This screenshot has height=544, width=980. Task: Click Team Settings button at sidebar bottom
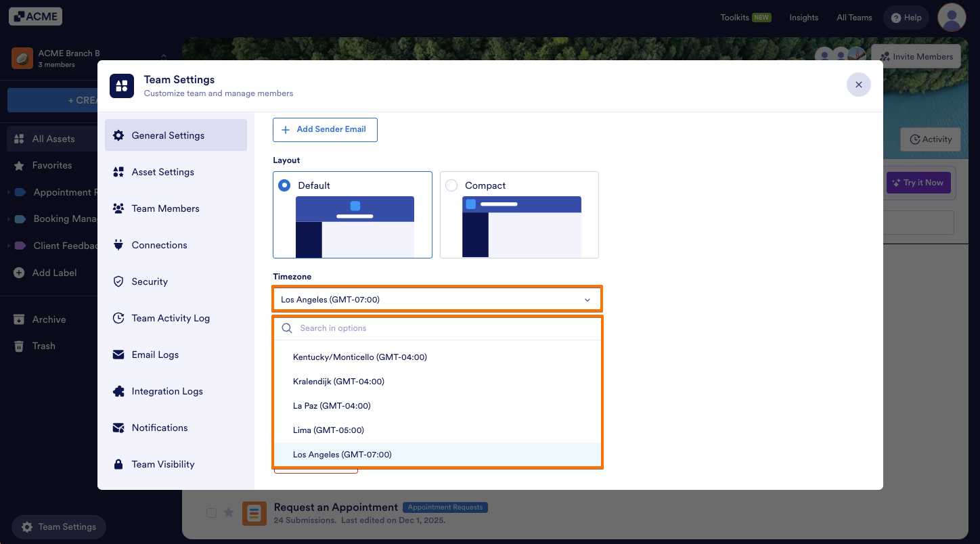click(59, 527)
